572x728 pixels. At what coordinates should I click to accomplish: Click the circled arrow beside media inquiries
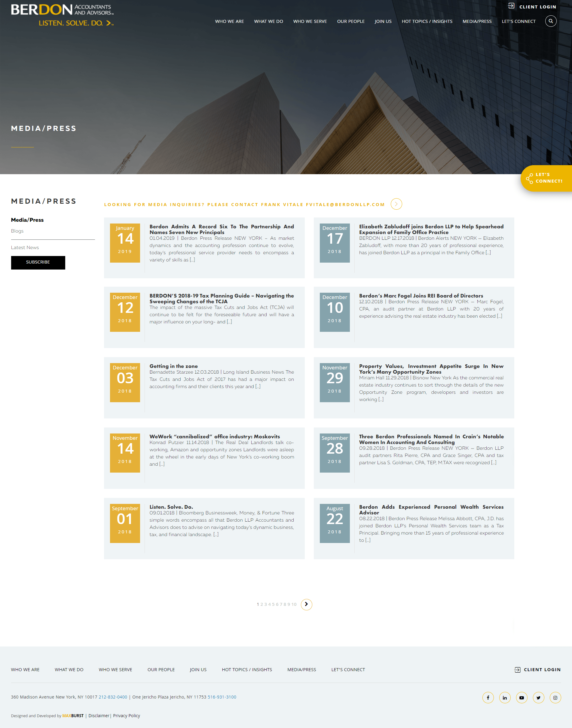[396, 204]
